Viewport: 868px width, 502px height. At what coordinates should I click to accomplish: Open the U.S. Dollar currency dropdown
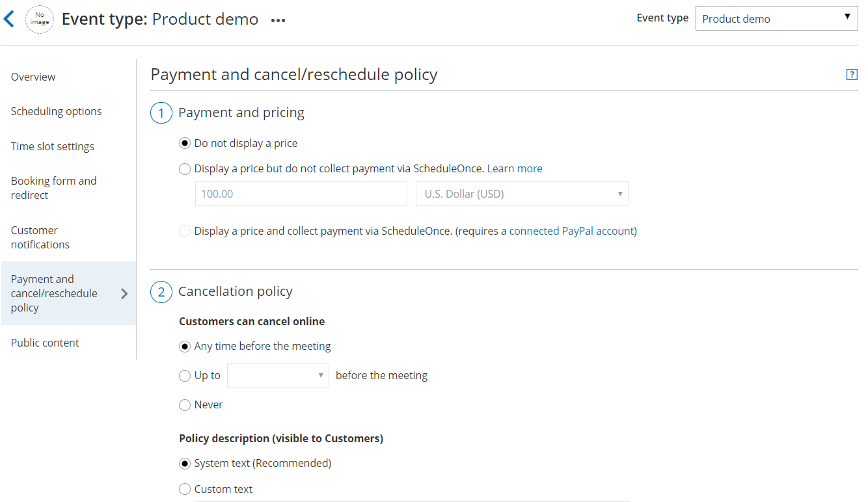(x=522, y=194)
